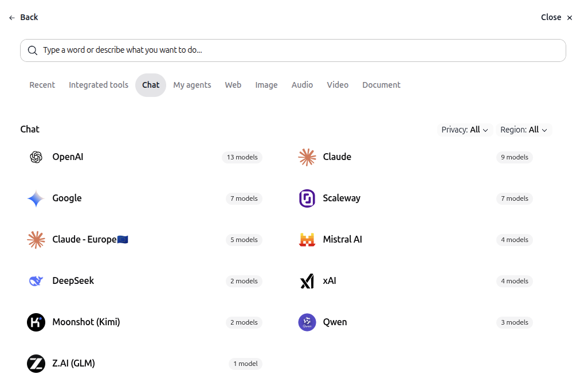
Task: Click the Close text button
Action: tap(551, 17)
